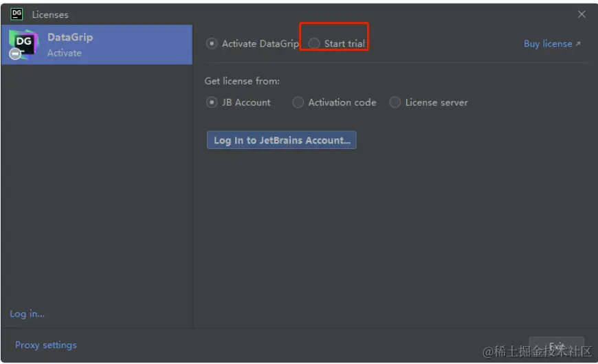Image resolution: width=598 pixels, height=364 pixels.
Task: Select the Activate DataGrip radio button
Action: [x=212, y=43]
